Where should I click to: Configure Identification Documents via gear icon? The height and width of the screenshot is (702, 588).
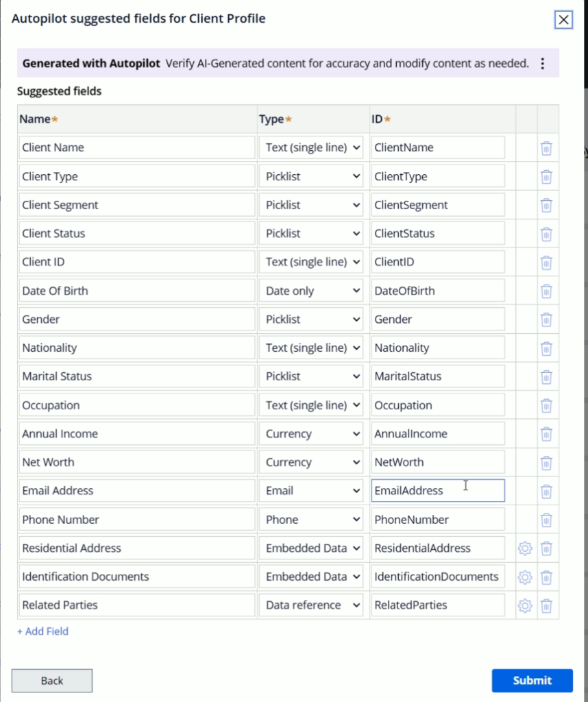[525, 577]
